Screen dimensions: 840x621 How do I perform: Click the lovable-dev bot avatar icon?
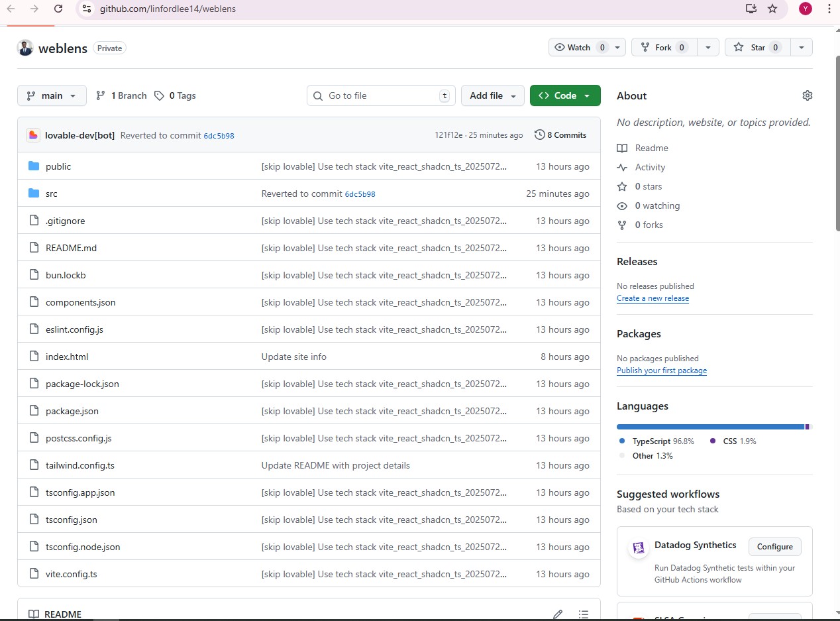coord(33,135)
